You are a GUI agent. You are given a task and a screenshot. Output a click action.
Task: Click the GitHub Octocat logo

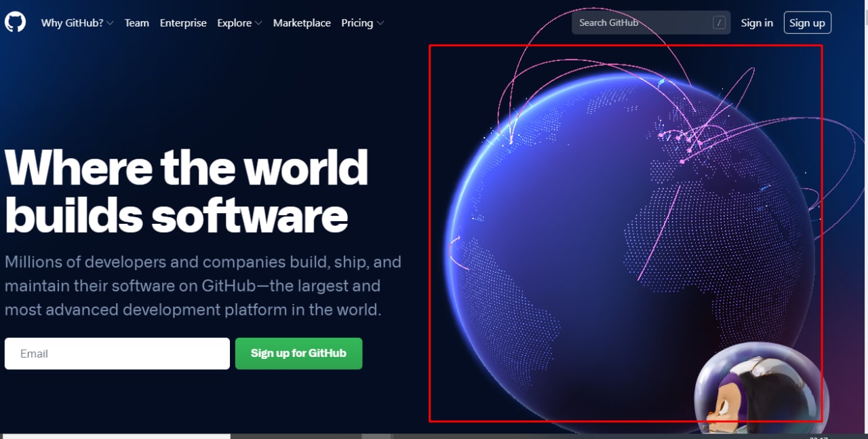click(15, 22)
